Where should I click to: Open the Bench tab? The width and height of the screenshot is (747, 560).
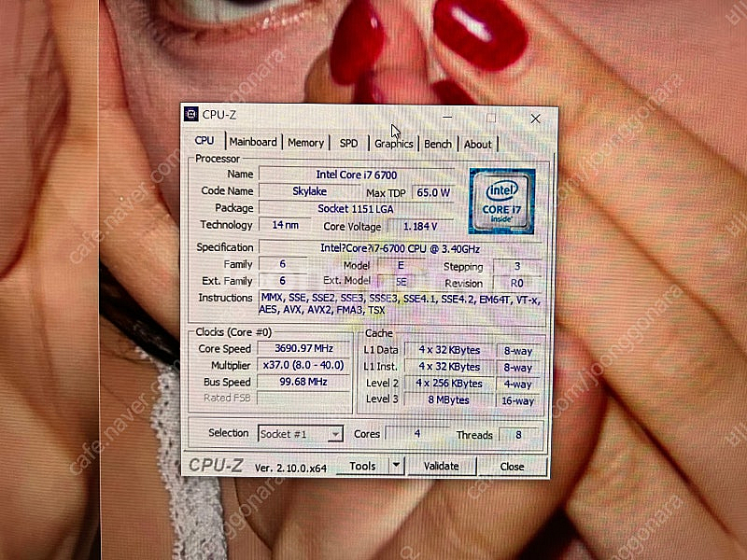438,145
